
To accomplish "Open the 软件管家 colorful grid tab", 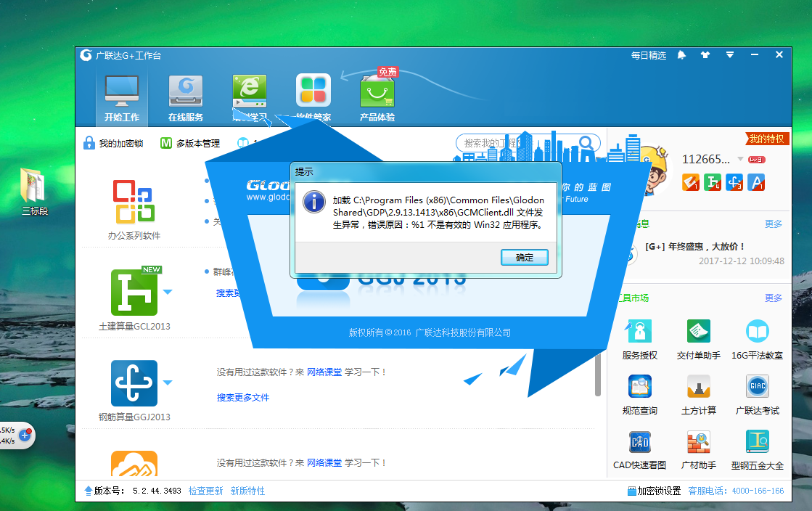I will (313, 99).
